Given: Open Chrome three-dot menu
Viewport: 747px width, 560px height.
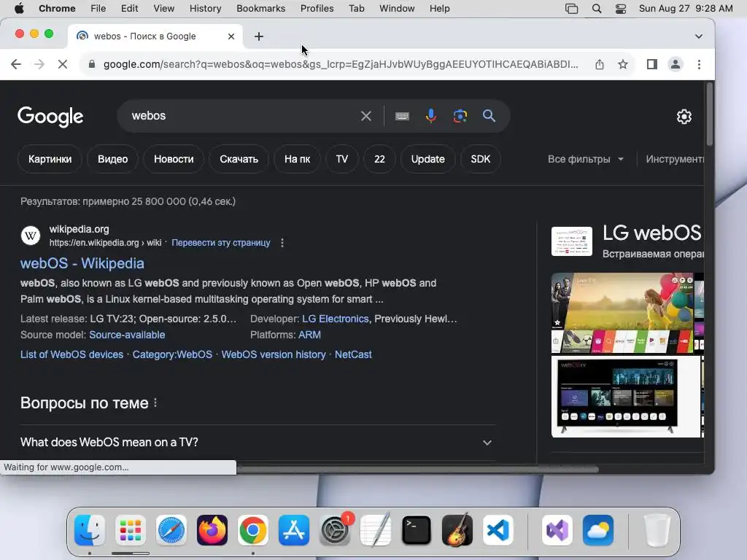Looking at the screenshot, I should [x=699, y=64].
